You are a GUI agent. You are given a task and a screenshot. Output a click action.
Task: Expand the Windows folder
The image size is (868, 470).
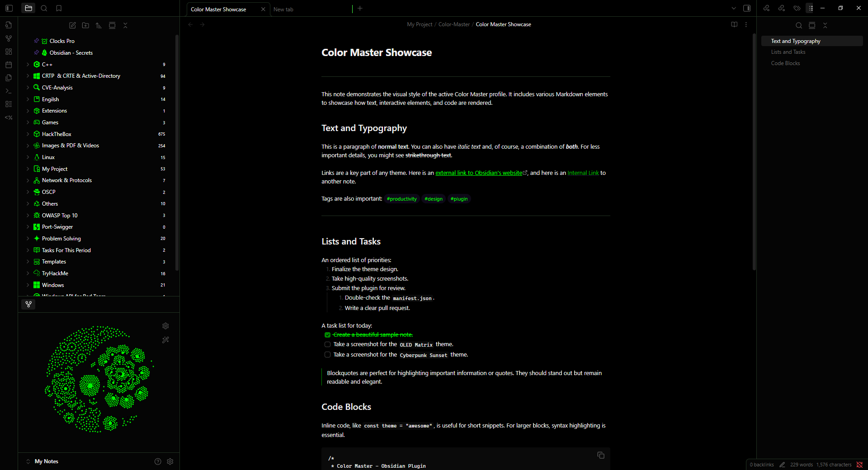[x=28, y=285]
